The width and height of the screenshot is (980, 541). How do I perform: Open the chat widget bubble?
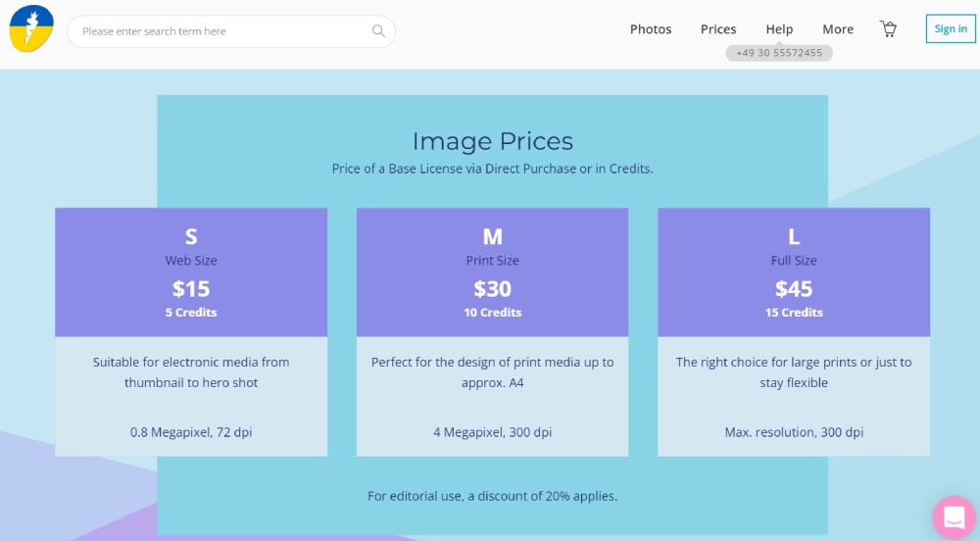(x=953, y=516)
